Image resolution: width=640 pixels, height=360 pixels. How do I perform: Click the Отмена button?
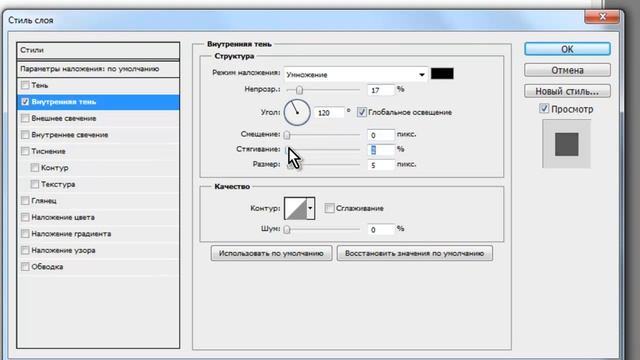(567, 70)
